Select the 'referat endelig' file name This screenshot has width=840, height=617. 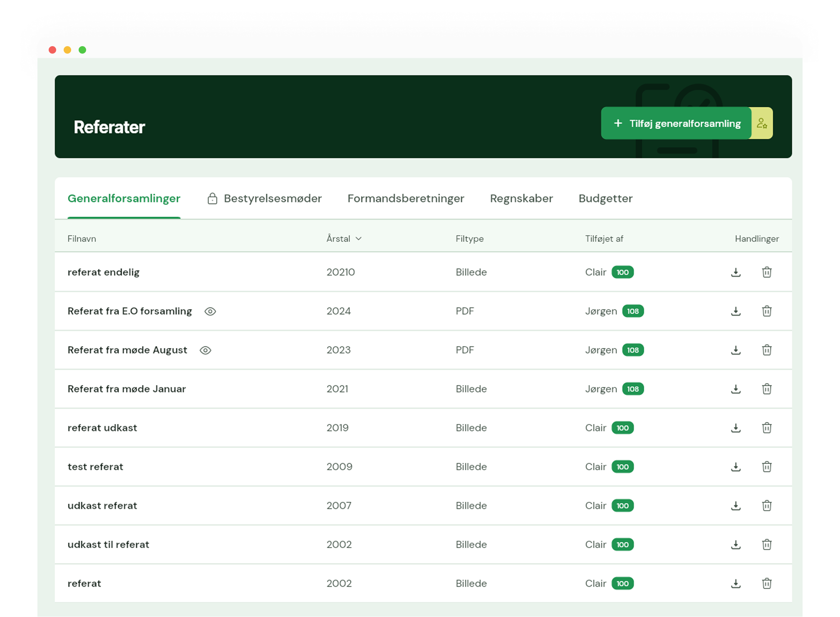(x=103, y=272)
